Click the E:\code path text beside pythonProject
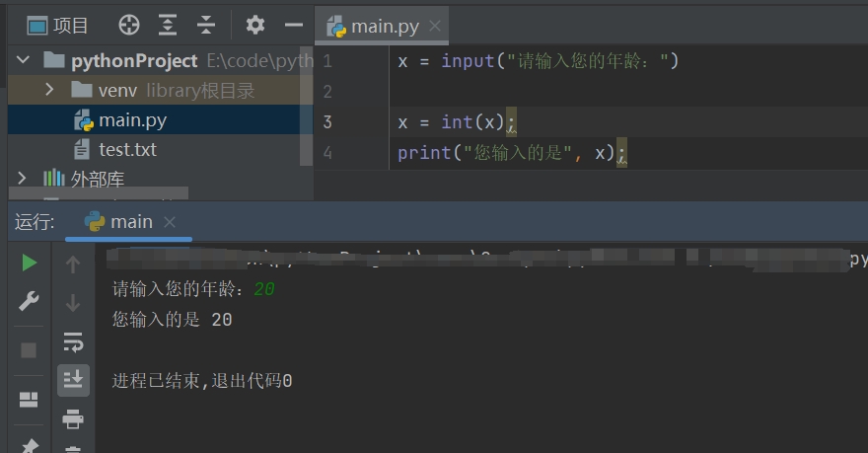 (259, 60)
